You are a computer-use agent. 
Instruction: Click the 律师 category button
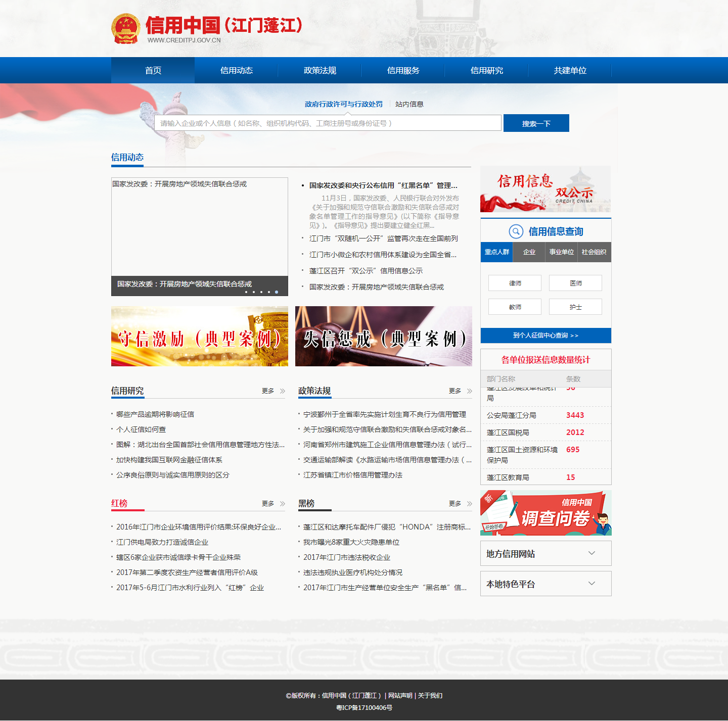(515, 283)
